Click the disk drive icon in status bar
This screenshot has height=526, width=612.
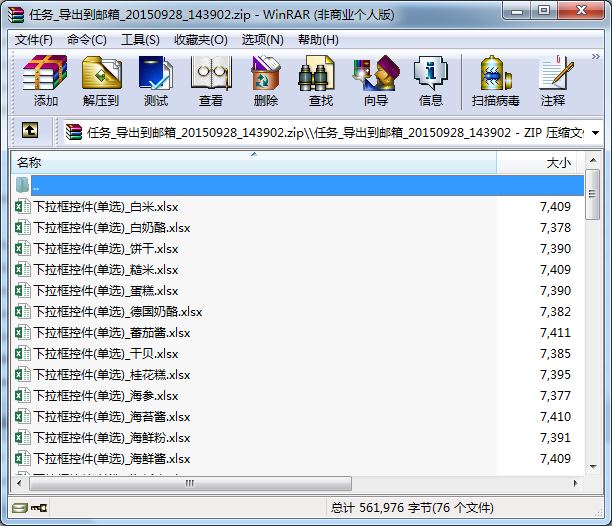[x=20, y=508]
